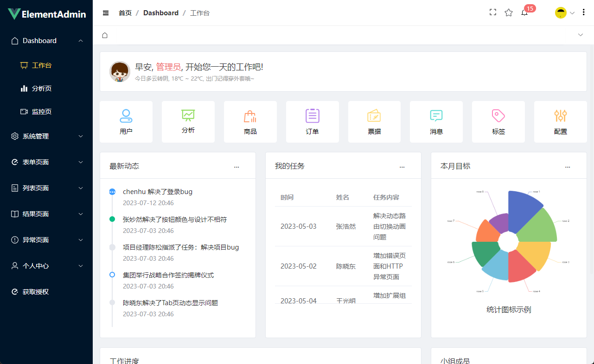The width and height of the screenshot is (594, 364).
Task: Click the hollow blue timeline dot for 集团 entry
Action: point(112,275)
